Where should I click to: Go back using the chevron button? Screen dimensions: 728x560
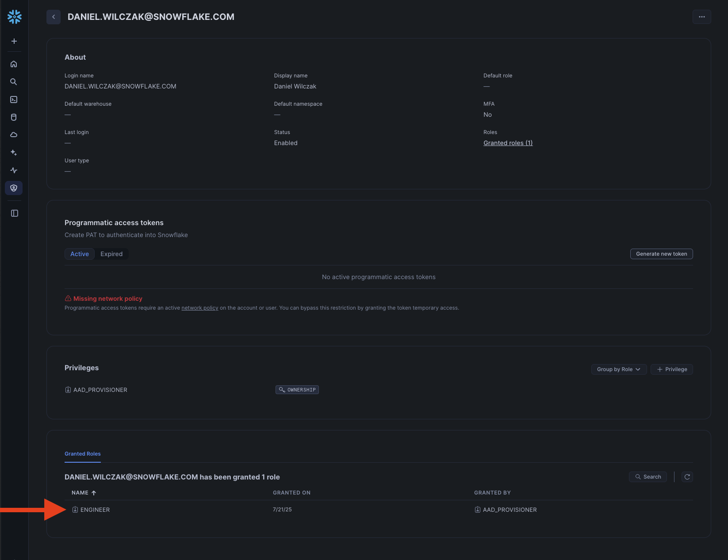[54, 17]
